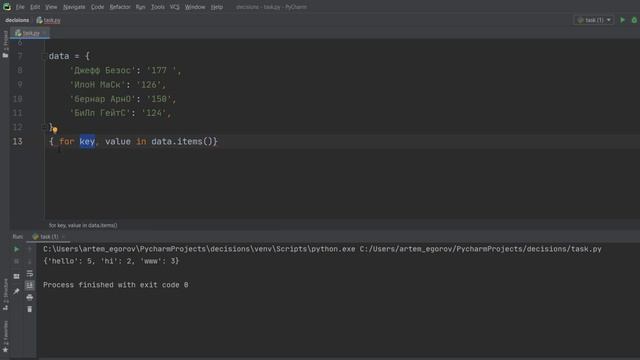Start debugging with the green bug icon
This screenshot has height=360, width=640.
[x=634, y=20]
